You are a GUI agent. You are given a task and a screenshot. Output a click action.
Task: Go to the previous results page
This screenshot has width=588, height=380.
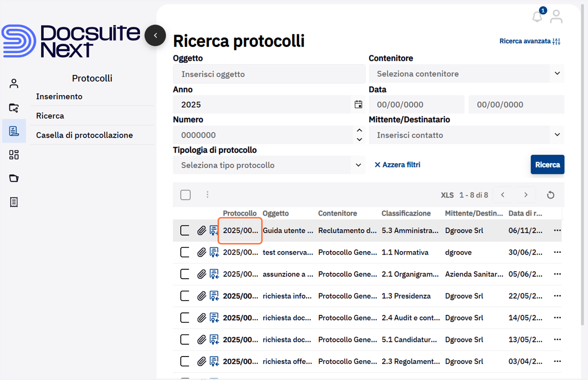click(503, 195)
